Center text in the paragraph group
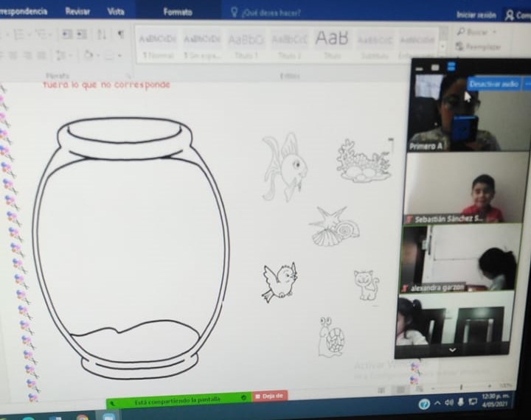The width and height of the screenshot is (531, 420). pyautogui.click(x=13, y=55)
